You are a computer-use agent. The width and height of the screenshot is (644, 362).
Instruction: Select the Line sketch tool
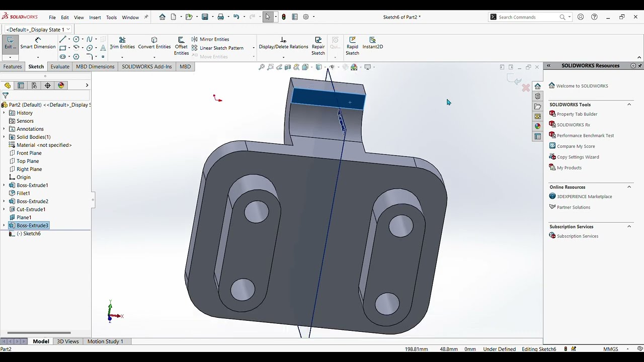[62, 39]
